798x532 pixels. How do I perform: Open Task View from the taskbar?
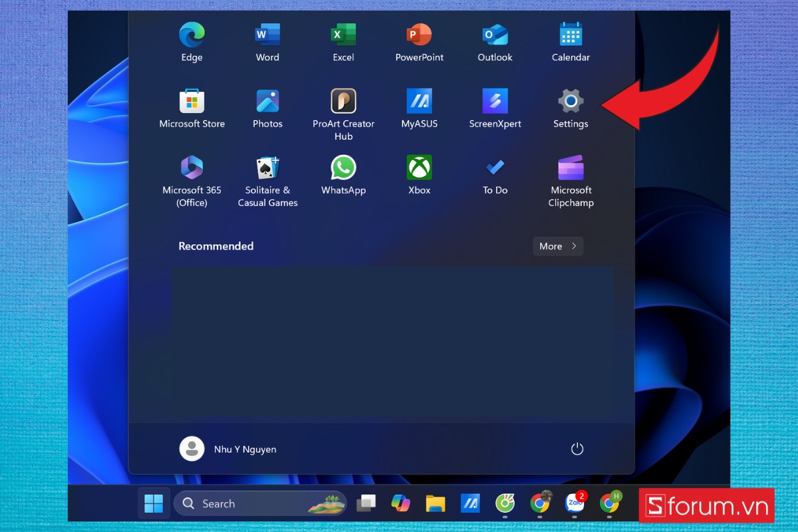(x=366, y=503)
